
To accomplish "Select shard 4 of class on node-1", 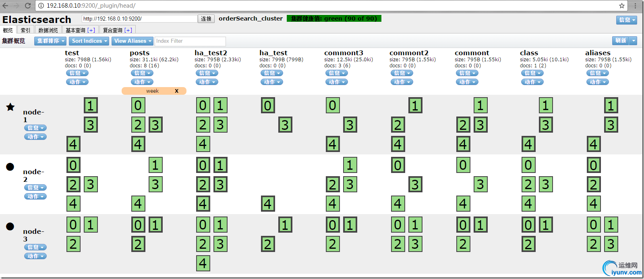I will pyautogui.click(x=528, y=144).
